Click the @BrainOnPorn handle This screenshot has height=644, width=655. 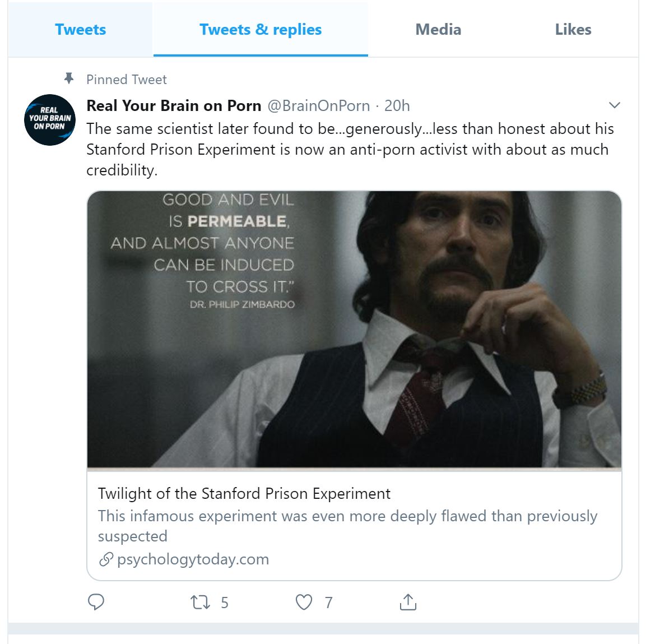coord(318,105)
